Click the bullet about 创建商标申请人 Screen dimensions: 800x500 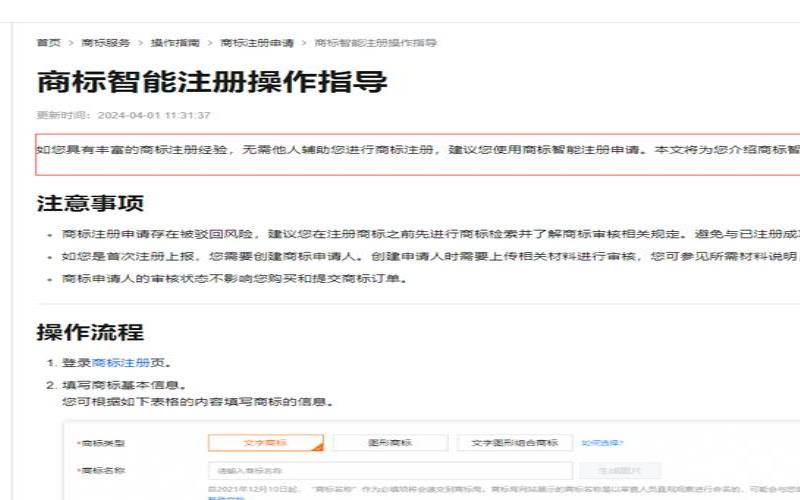[x=431, y=256]
